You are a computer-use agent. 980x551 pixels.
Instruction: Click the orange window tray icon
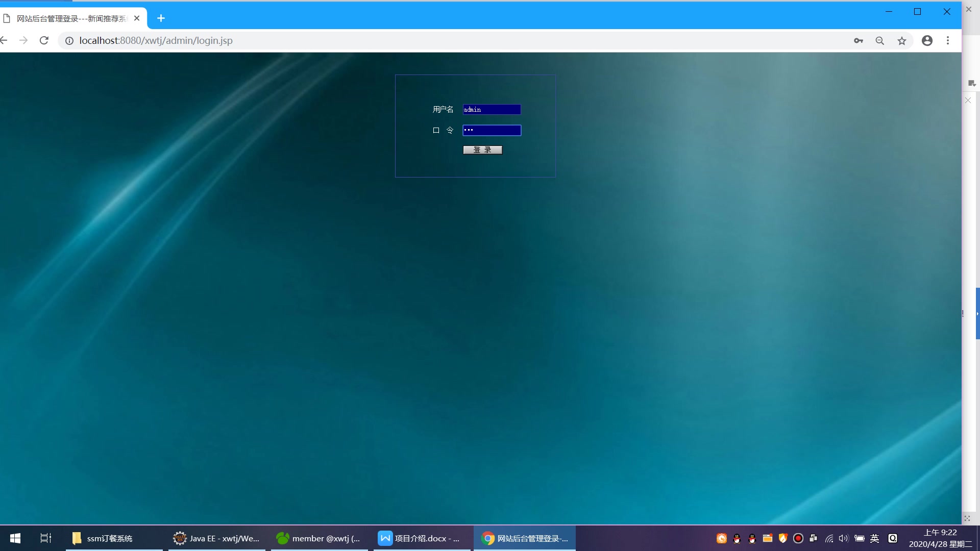pos(767,538)
